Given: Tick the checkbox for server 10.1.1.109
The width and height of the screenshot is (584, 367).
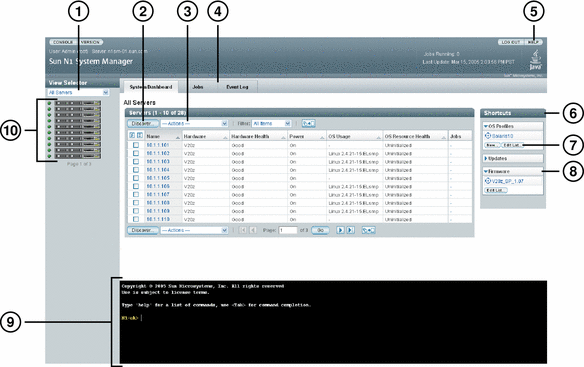Looking at the screenshot, I should tap(136, 211).
